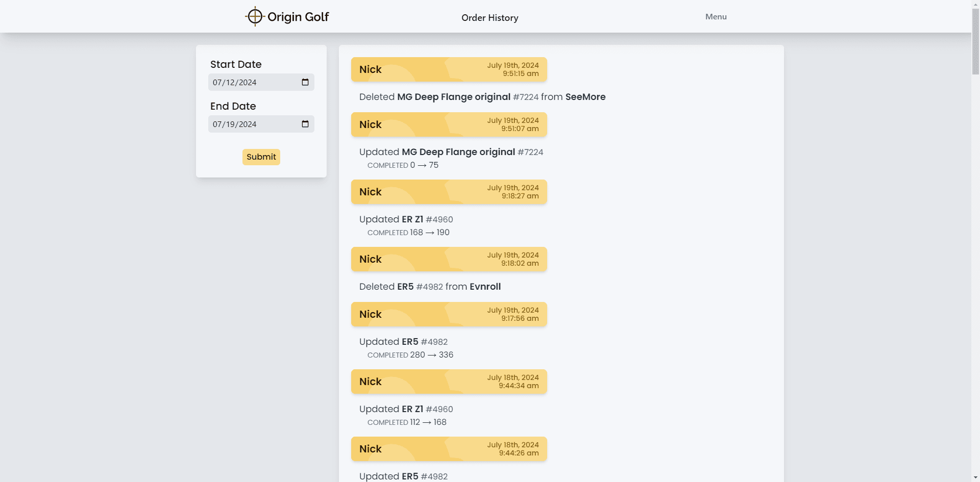This screenshot has width=980, height=482.
Task: Click the Origin Golf crosshair logo icon
Action: pos(255,17)
